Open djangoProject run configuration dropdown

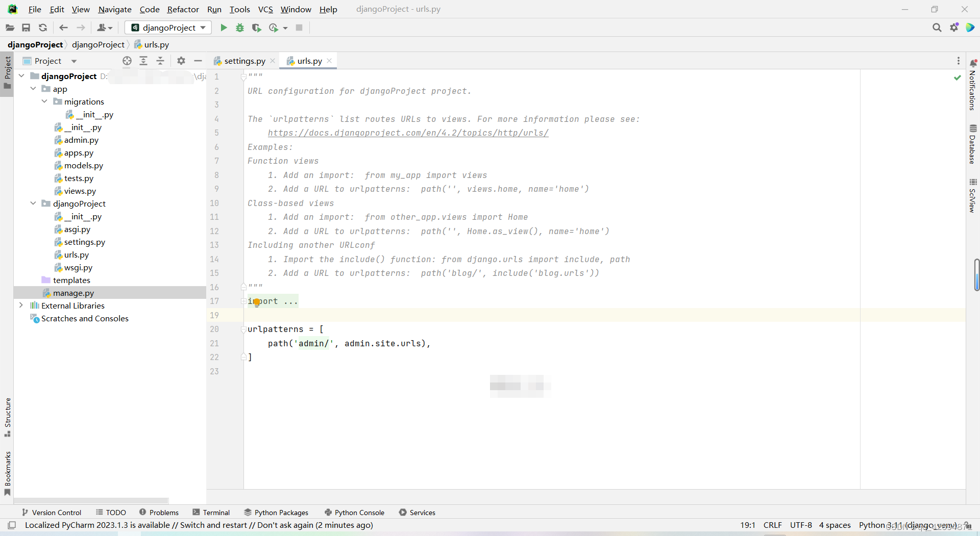tap(168, 28)
